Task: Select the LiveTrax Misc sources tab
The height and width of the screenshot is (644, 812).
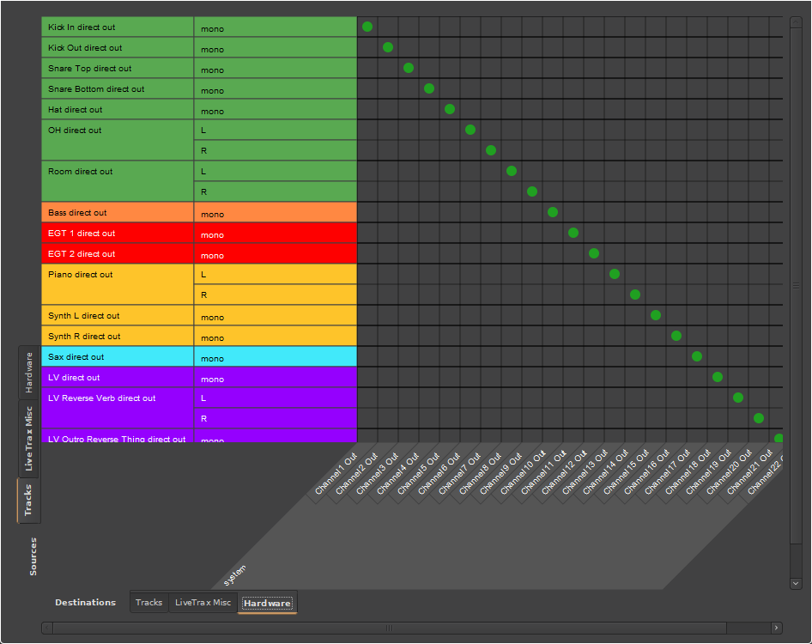Action: 30,438
